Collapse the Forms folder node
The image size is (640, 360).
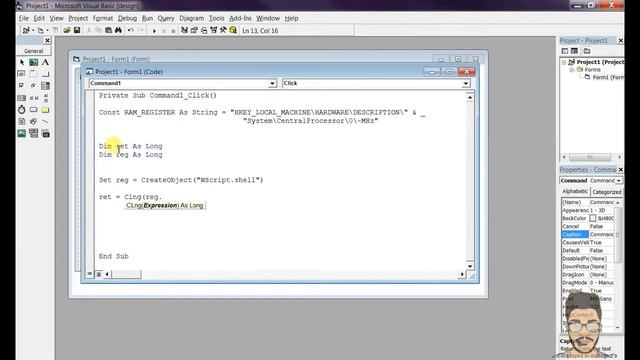click(x=572, y=70)
